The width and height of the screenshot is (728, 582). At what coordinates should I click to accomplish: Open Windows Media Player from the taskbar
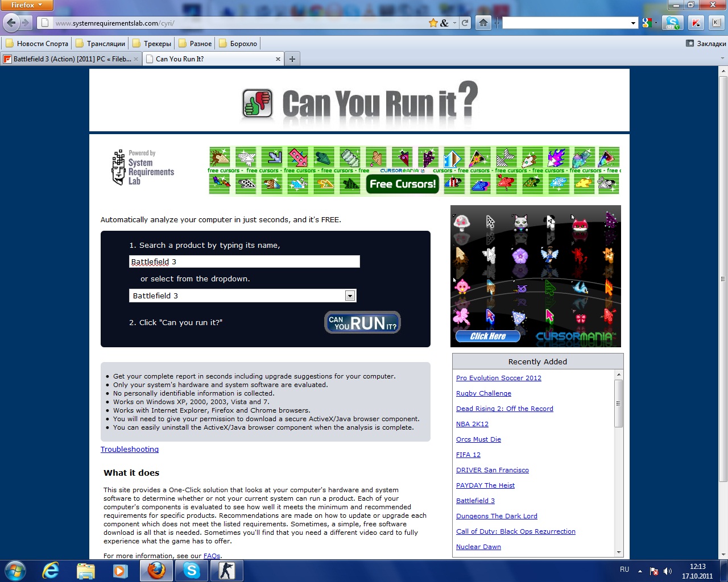tap(121, 571)
